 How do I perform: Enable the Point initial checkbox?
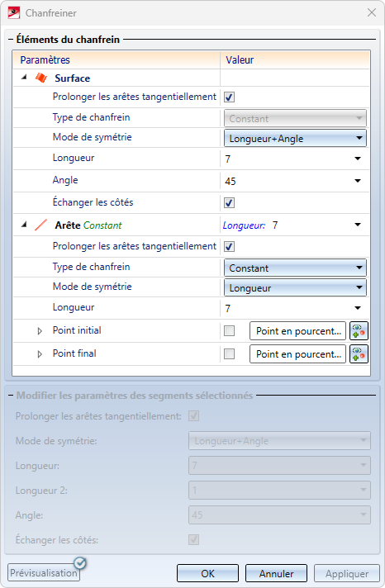[230, 330]
